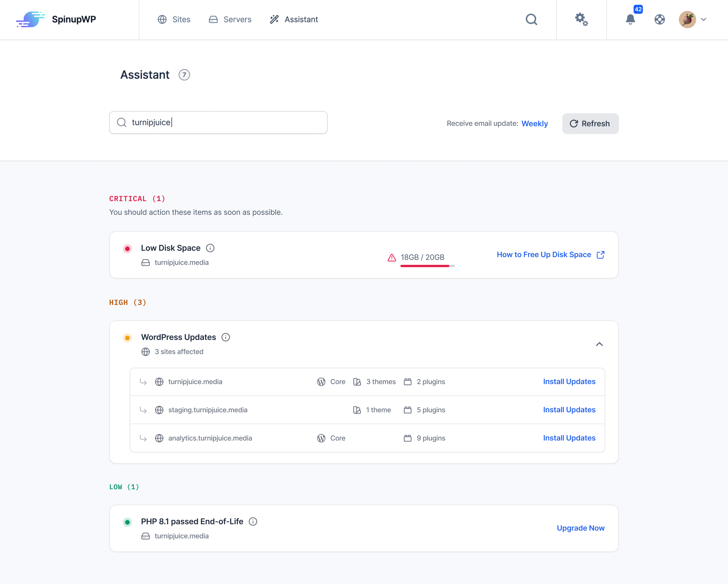Select the analytics.turnipjuice.media row name
The image size is (728, 584).
tap(210, 438)
